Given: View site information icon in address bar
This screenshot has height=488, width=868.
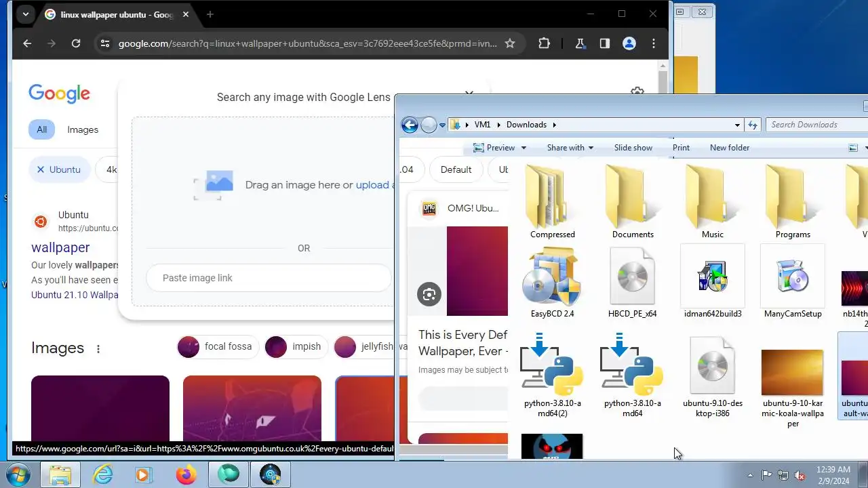Looking at the screenshot, I should (x=104, y=43).
